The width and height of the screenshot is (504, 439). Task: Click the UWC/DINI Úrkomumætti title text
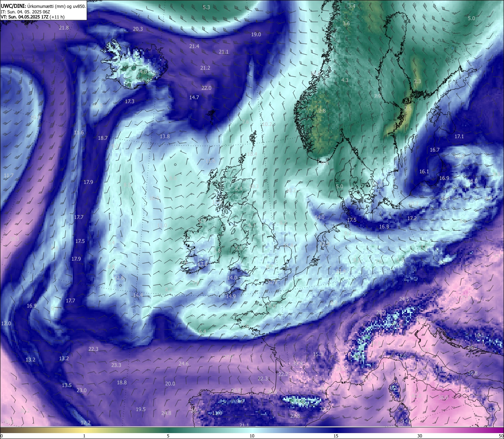point(43,6)
